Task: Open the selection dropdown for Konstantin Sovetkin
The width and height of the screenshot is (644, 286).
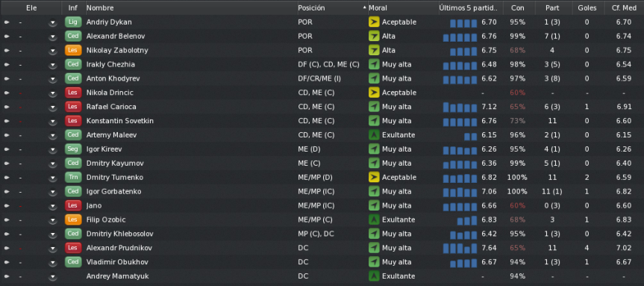Action: [52, 121]
